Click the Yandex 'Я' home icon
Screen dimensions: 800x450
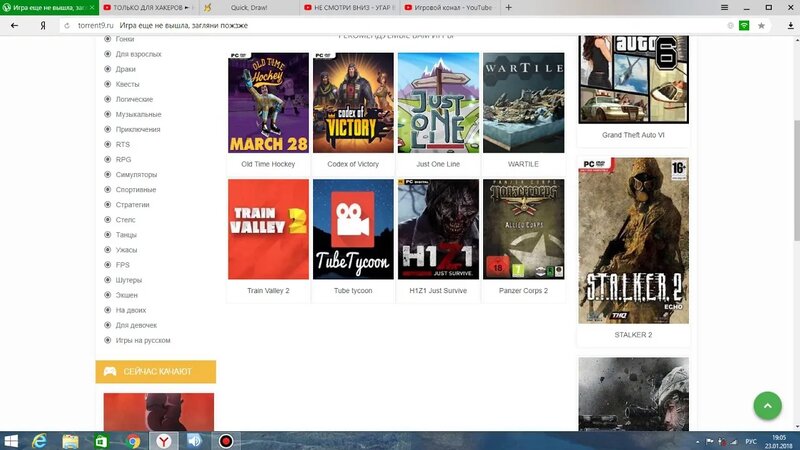tap(43, 26)
